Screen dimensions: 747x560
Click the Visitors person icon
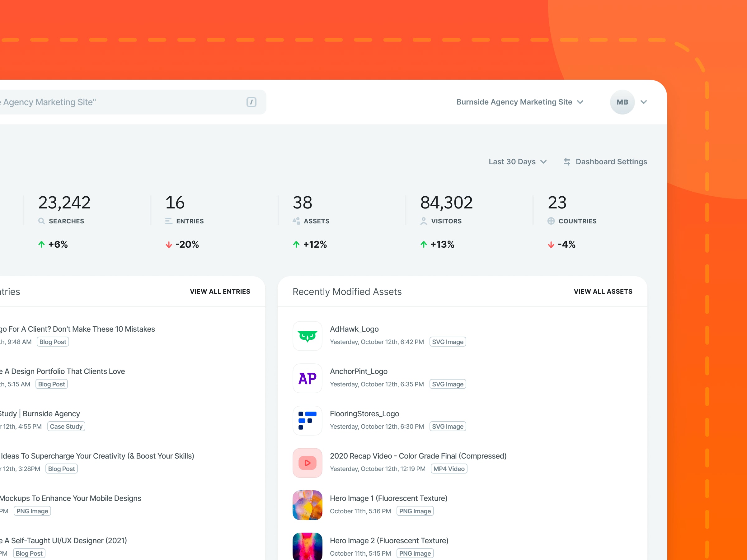coord(424,221)
